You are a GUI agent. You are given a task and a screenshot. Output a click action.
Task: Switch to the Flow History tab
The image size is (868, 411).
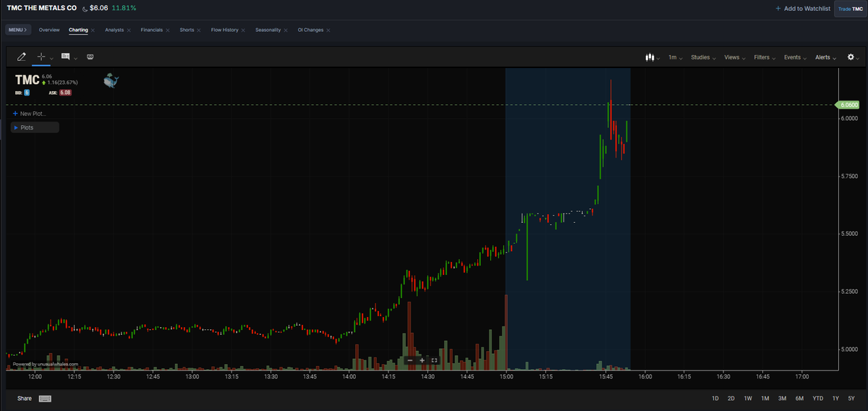tap(224, 30)
